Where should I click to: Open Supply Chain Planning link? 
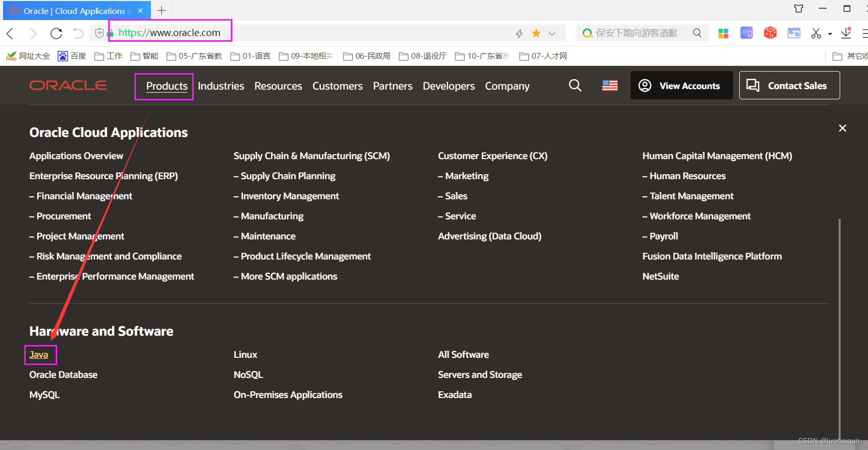(284, 176)
